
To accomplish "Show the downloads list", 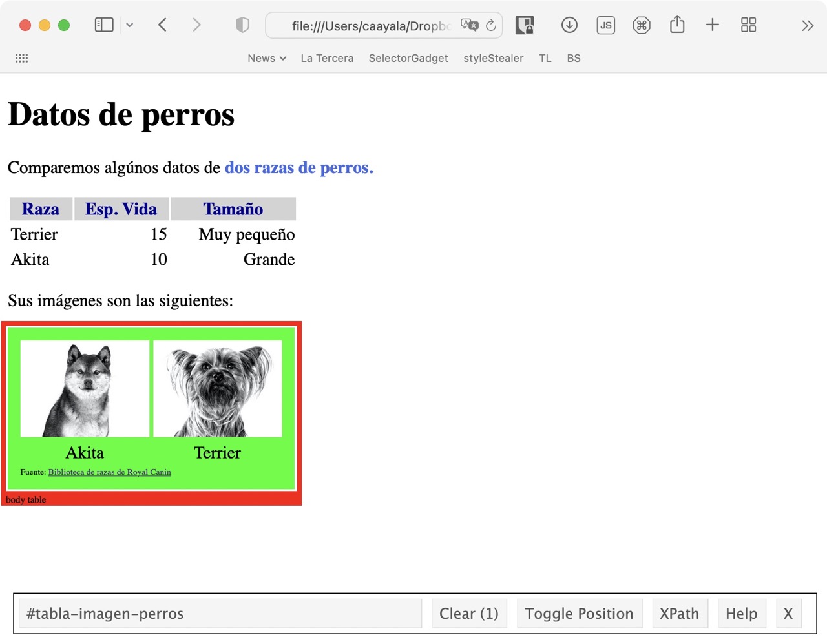I will (x=569, y=25).
